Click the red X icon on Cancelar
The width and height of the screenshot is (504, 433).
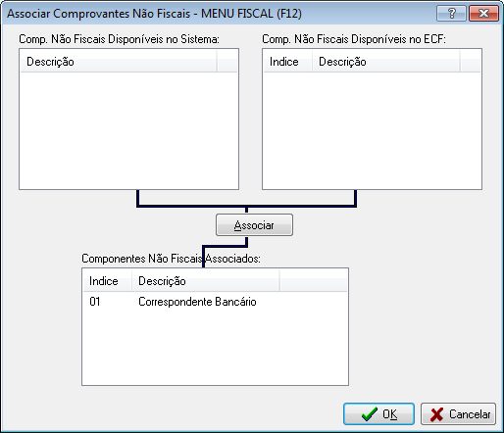[437, 414]
